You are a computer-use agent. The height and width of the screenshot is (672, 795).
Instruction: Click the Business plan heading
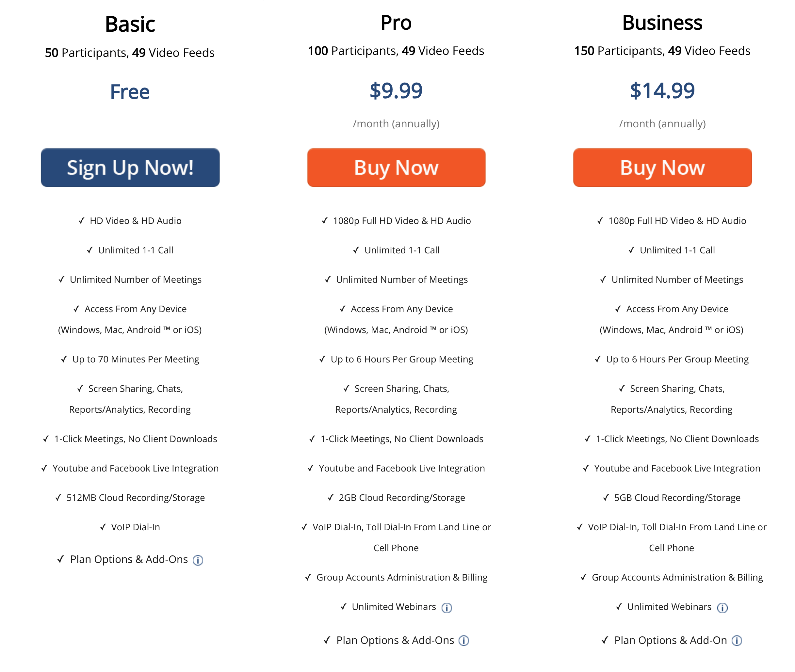point(662,23)
